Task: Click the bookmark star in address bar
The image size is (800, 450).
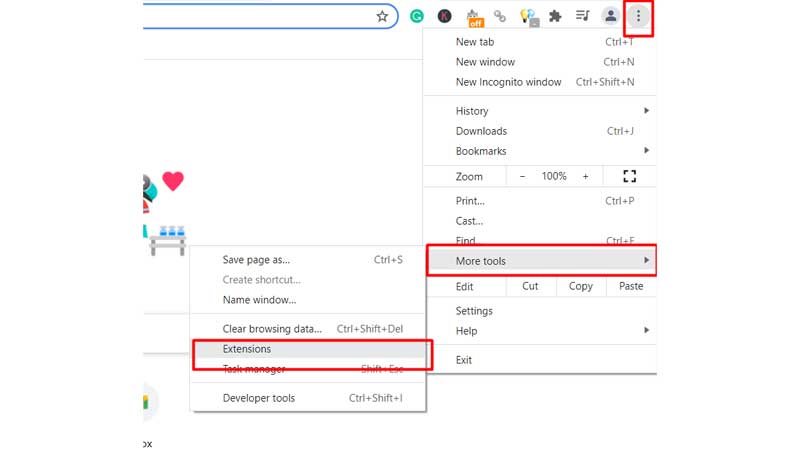Action: tap(382, 16)
